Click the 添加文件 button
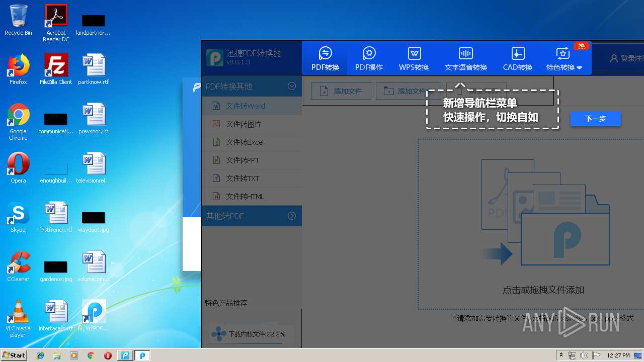The width and height of the screenshot is (644, 362). (341, 91)
